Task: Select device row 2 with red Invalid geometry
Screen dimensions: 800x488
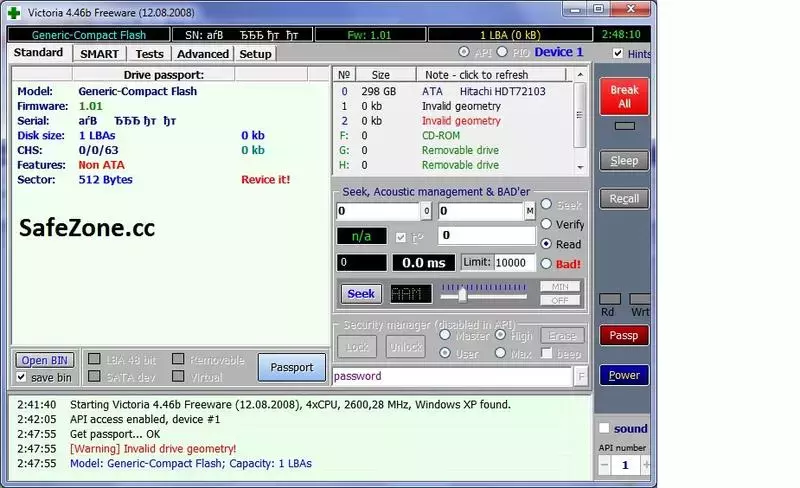Action: (453, 121)
